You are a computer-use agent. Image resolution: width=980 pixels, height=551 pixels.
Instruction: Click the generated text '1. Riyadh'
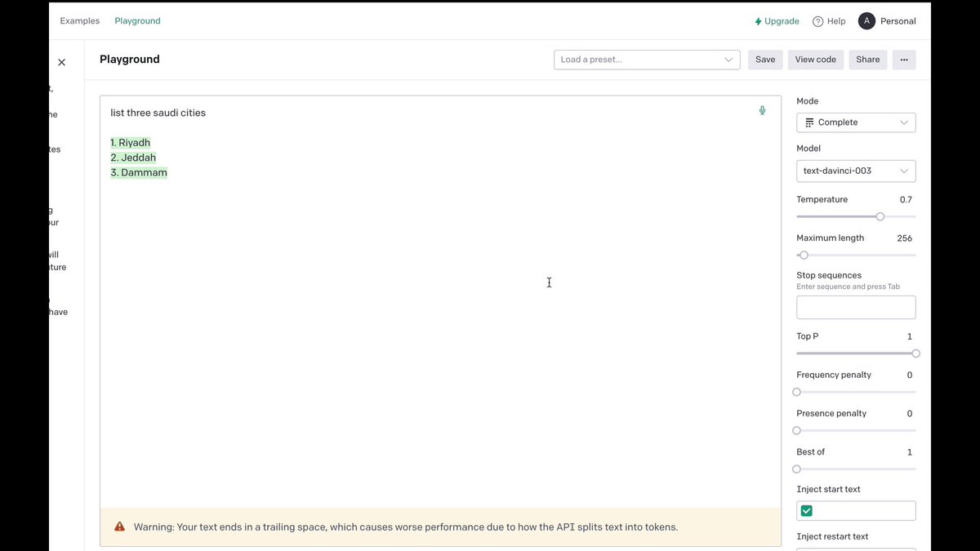point(131,143)
